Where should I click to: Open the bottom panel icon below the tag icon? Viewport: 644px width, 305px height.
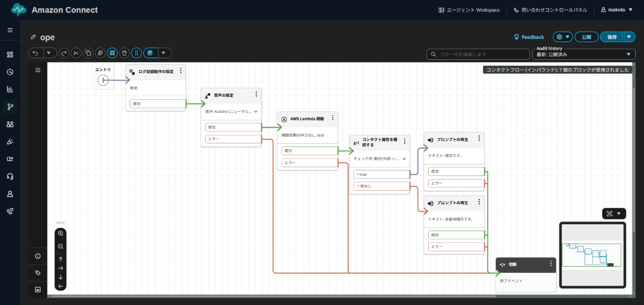point(38,289)
